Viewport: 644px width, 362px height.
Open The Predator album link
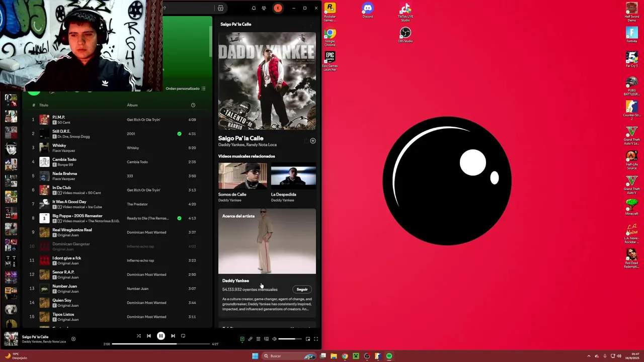pos(137,204)
